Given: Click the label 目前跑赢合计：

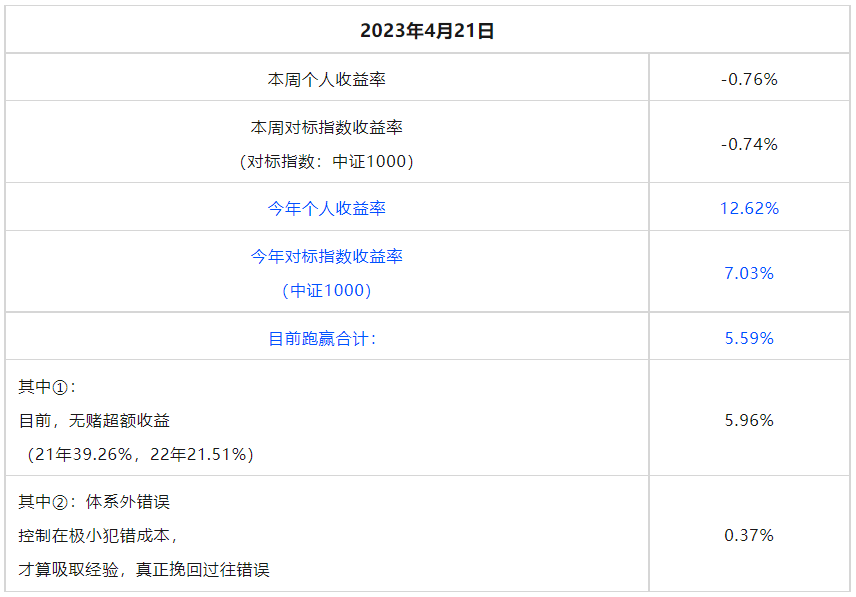Looking at the screenshot, I should [x=322, y=338].
